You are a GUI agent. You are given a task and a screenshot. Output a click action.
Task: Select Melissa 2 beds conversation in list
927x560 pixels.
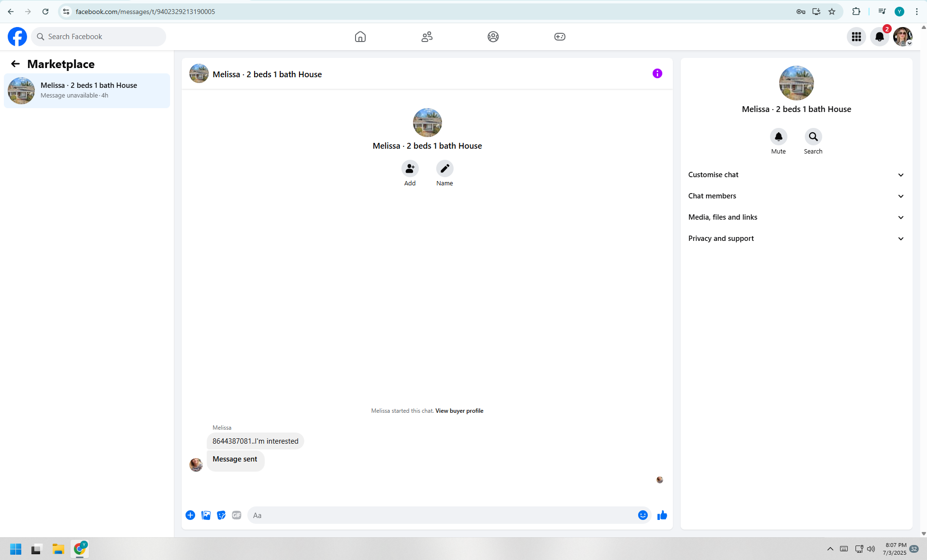click(x=87, y=90)
